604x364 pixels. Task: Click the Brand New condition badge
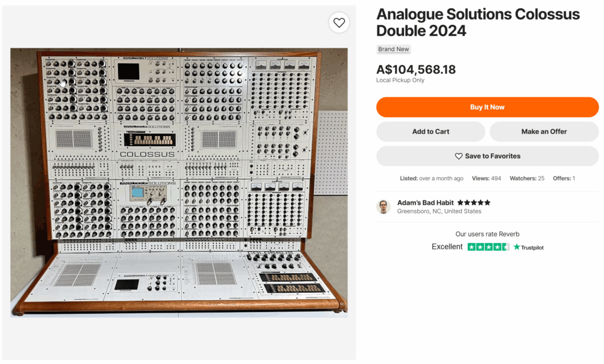point(393,50)
